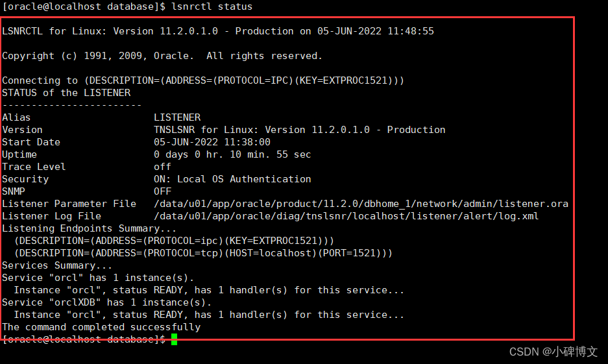This screenshot has height=364, width=608.
Task: Click the 'ON: Local OS Authentication' security value
Action: point(232,179)
